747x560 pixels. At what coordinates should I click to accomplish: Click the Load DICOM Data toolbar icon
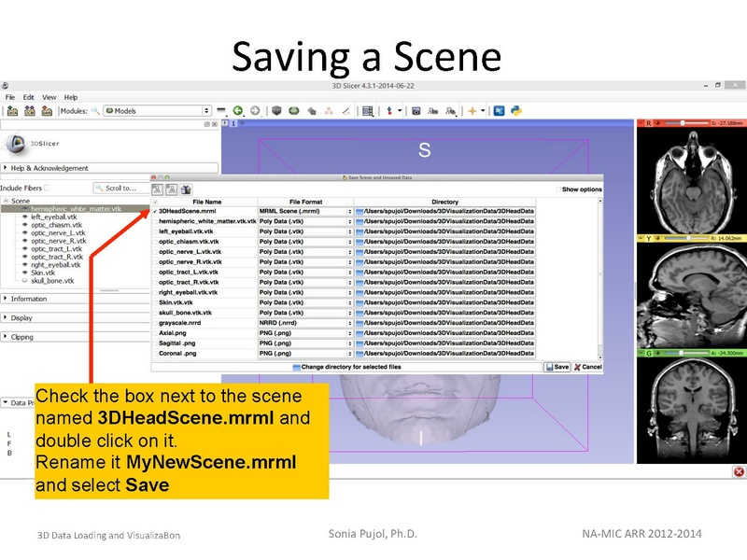point(30,111)
